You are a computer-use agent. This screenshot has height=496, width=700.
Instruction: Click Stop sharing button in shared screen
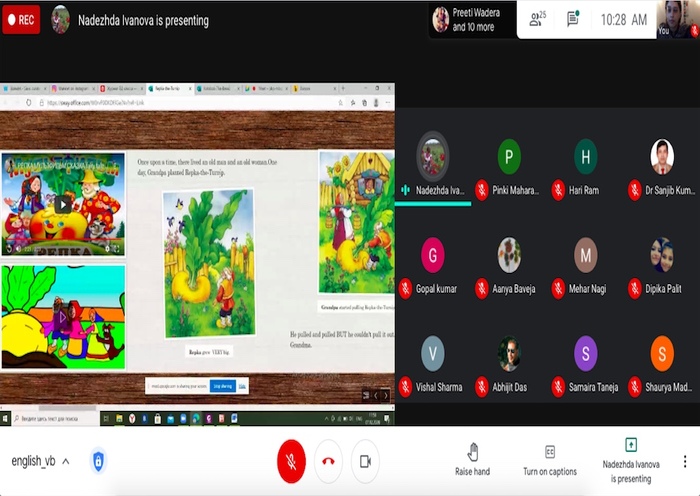pyautogui.click(x=223, y=386)
